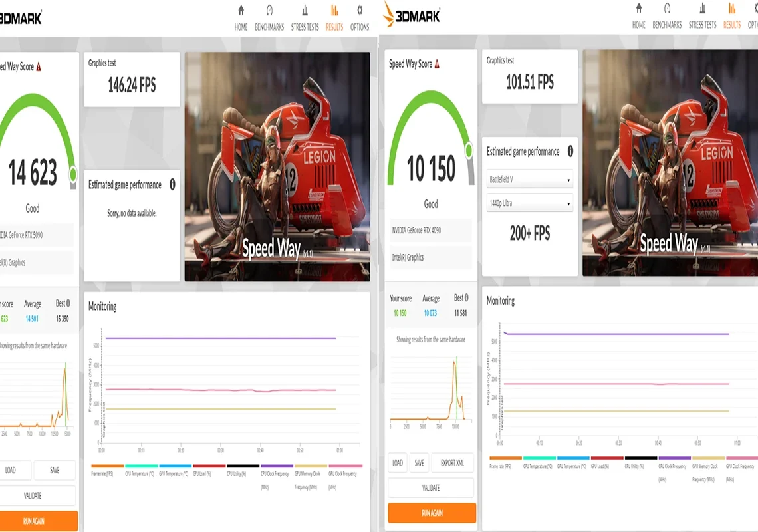The width and height of the screenshot is (758, 532).
Task: Click average score 10 073
Action: pos(430,313)
